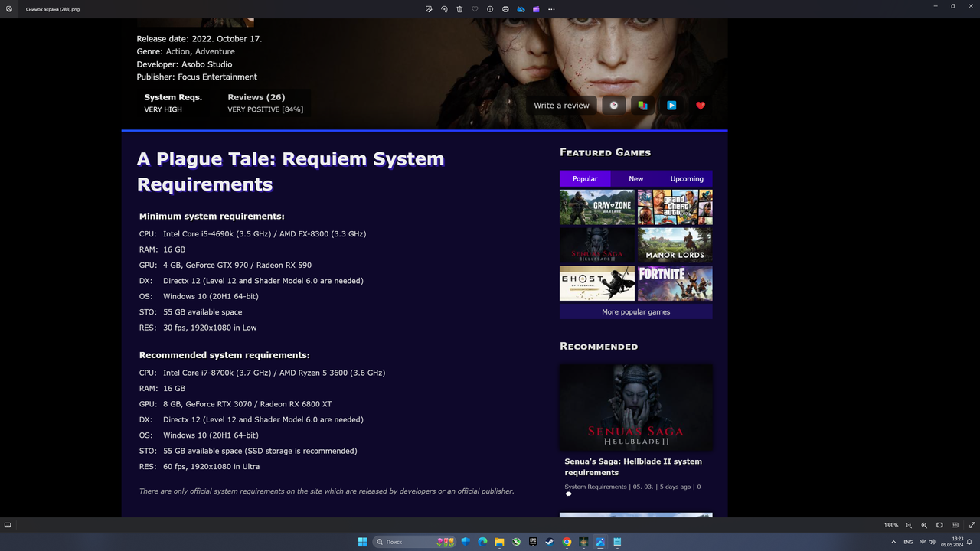This screenshot has width=980, height=551.
Task: Select the Popular featured games tab
Action: [585, 178]
